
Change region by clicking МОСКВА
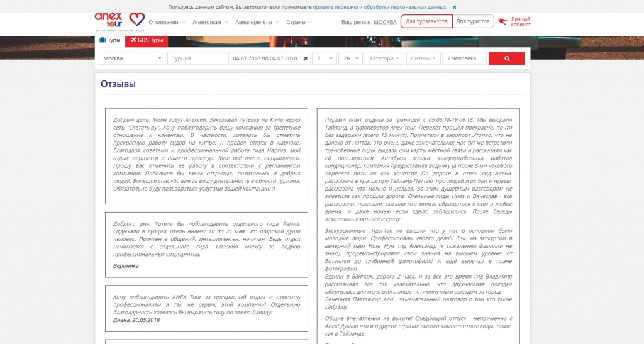(385, 22)
